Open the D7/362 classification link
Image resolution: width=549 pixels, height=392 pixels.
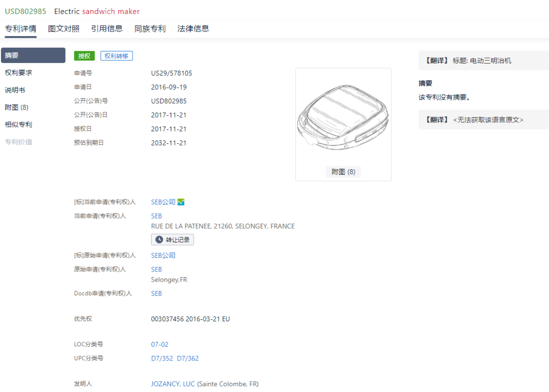pos(188,358)
